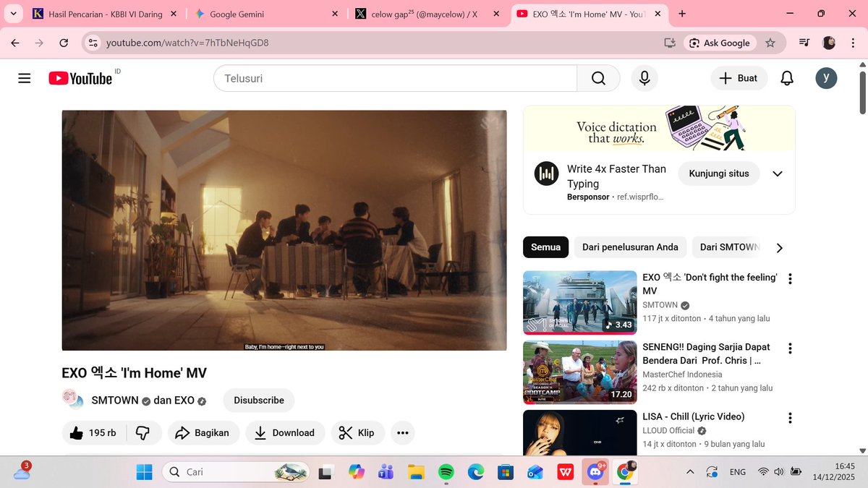Switch to the celow gap X tab
The width and height of the screenshot is (868, 488).
tap(427, 14)
